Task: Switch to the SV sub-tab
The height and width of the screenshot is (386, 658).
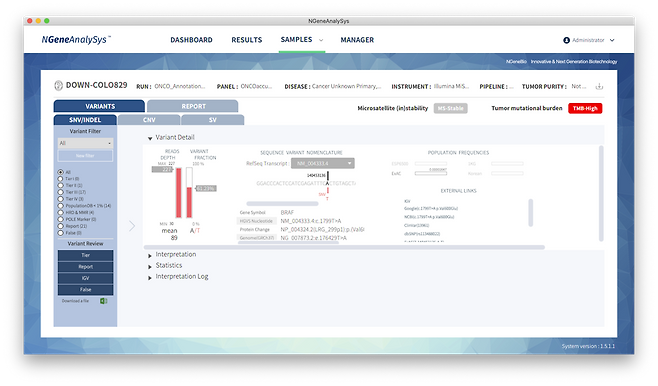Action: [213, 120]
